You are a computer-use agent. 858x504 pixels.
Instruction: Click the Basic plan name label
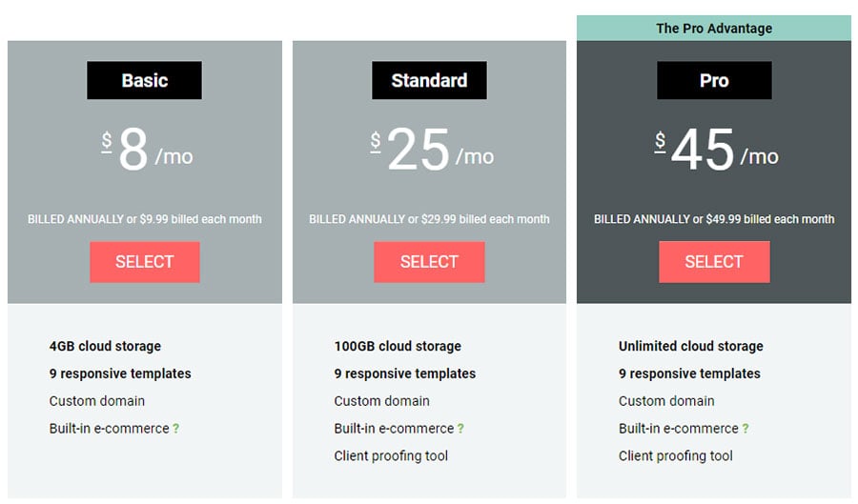point(145,81)
